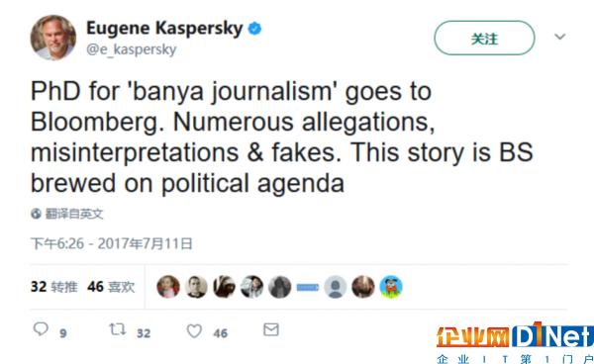Click 翻译自英文 translate link
This screenshot has height=364, width=594.
coord(74,214)
